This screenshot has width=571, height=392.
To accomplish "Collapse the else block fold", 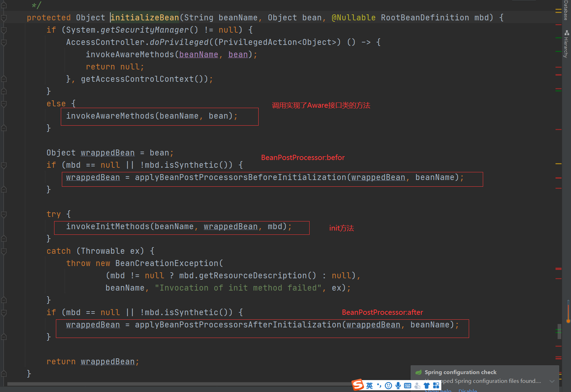I will [x=4, y=104].
